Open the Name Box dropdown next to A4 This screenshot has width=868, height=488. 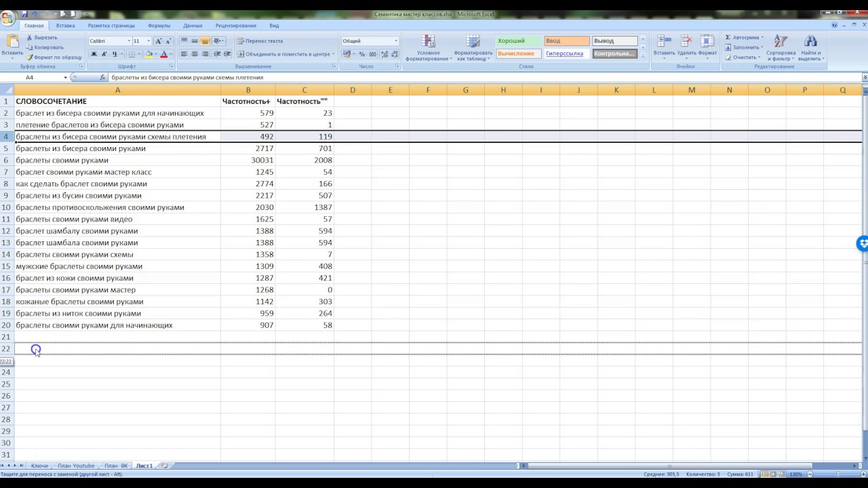tap(65, 78)
